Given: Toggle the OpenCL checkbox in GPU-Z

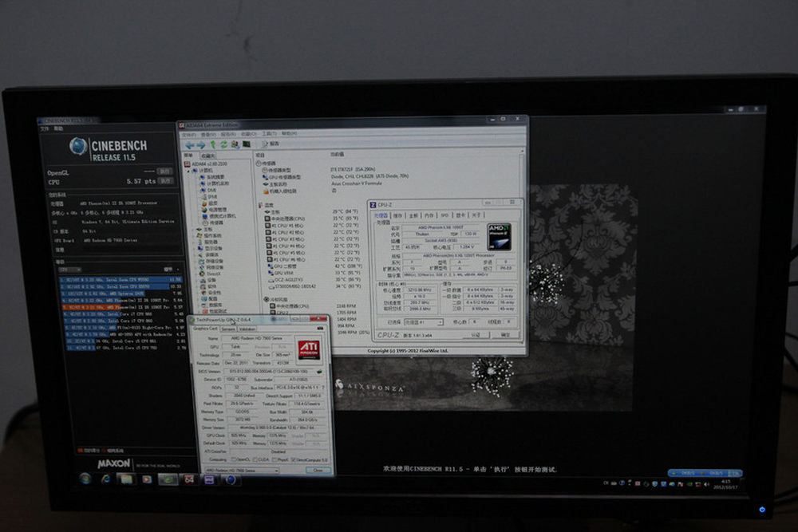Looking at the screenshot, I should (x=234, y=459).
